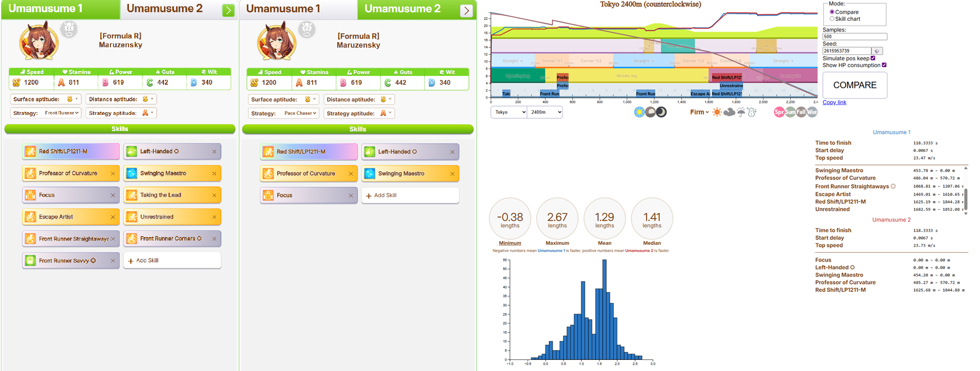Screen dimensions: 980x371
Task: Open Strategy aptitude dropdown in Front Runner panel
Action: click(x=121, y=113)
